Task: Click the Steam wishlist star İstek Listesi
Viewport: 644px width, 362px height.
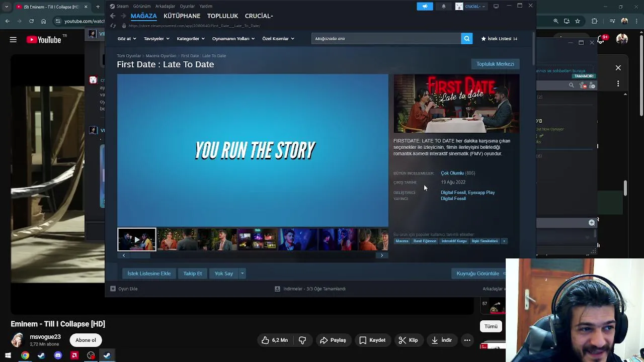Action: click(499, 39)
